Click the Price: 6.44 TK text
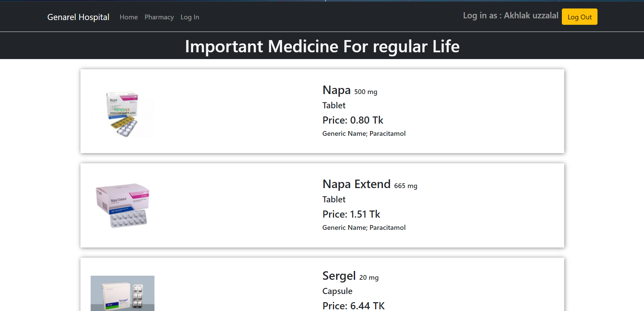Screen dimensions: 644x311 (x=353, y=306)
